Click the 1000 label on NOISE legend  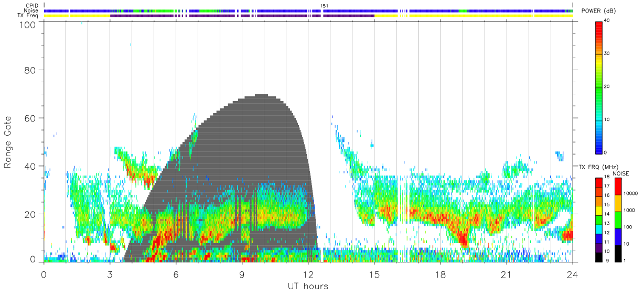pos(629,210)
